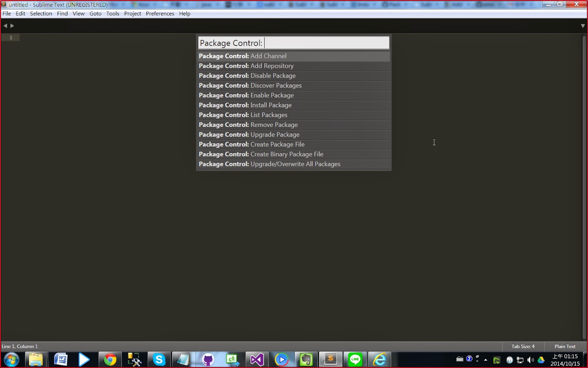Open the notepad app in the taskbar
The image size is (588, 368).
183,360
